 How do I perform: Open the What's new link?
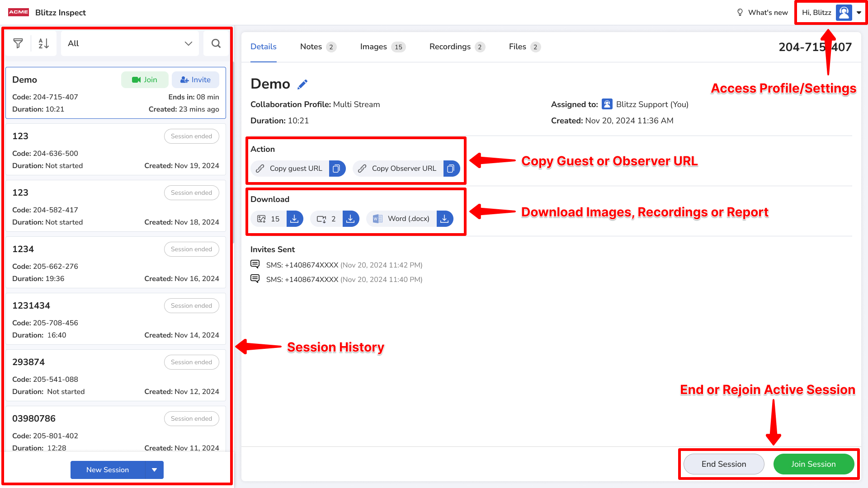[x=762, y=13]
